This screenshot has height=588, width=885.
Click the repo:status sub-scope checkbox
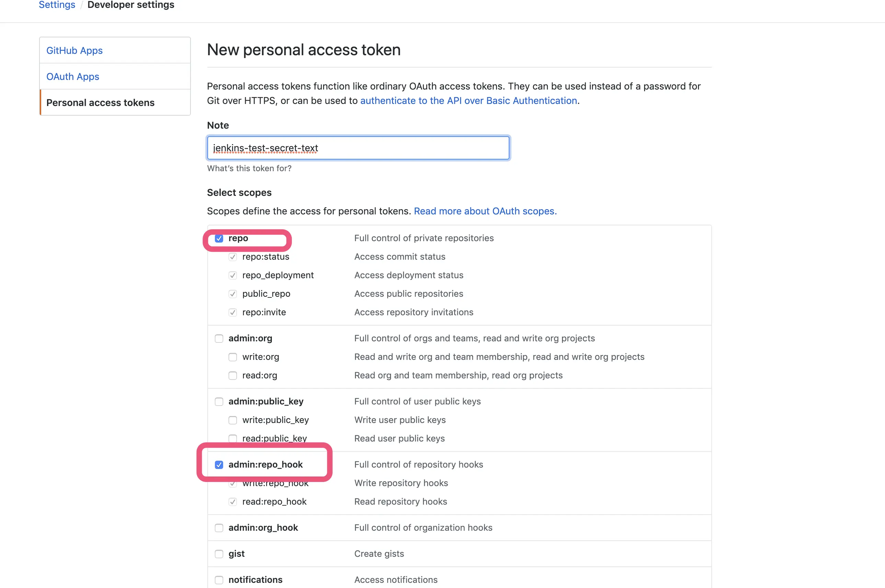click(233, 257)
